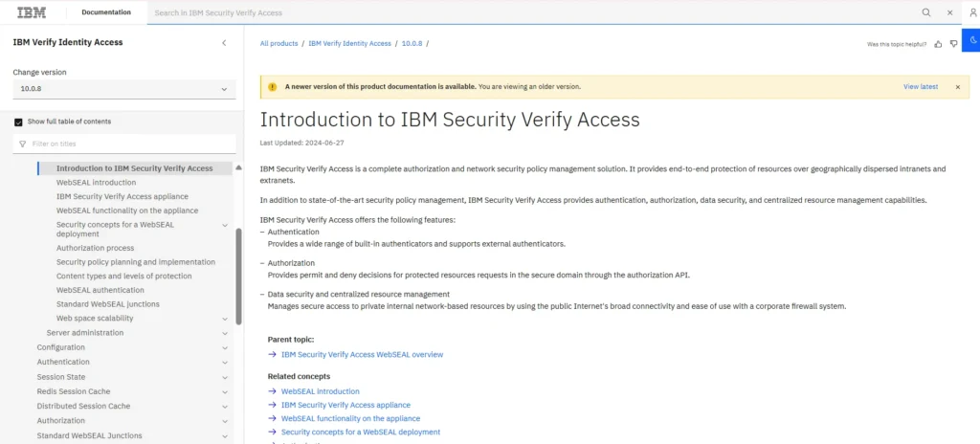Click the Related concepts heading
Screen dimensions: 980x444
(x=299, y=376)
